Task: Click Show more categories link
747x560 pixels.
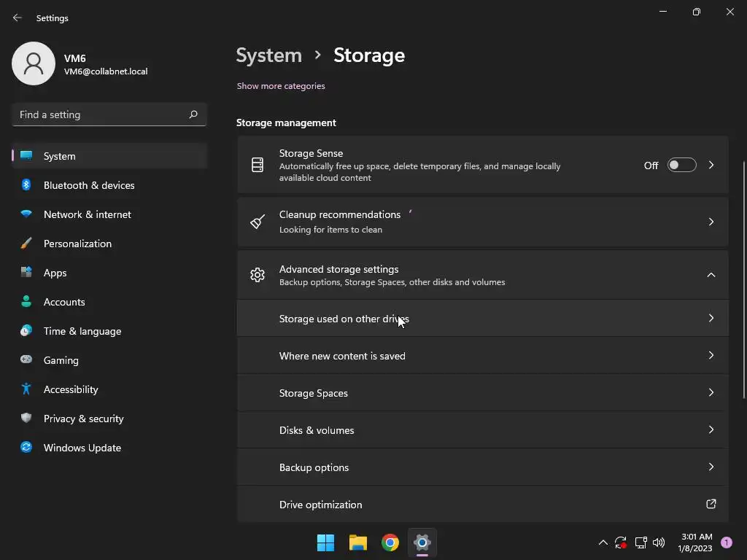Action: [281, 86]
